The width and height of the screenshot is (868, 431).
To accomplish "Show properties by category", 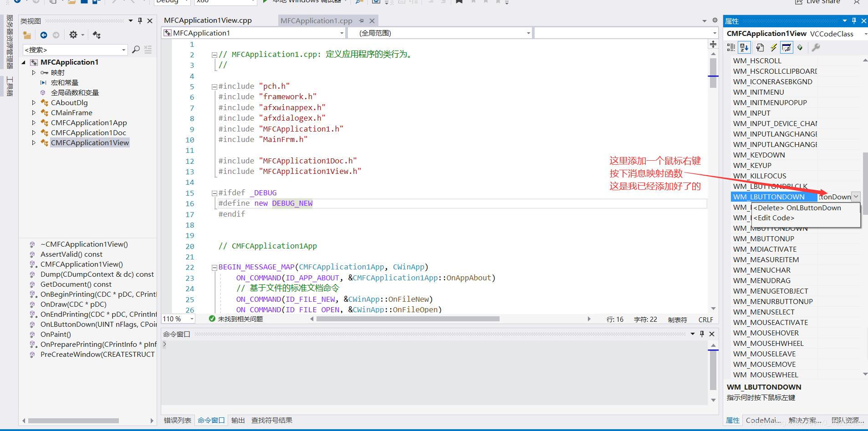I will click(731, 47).
